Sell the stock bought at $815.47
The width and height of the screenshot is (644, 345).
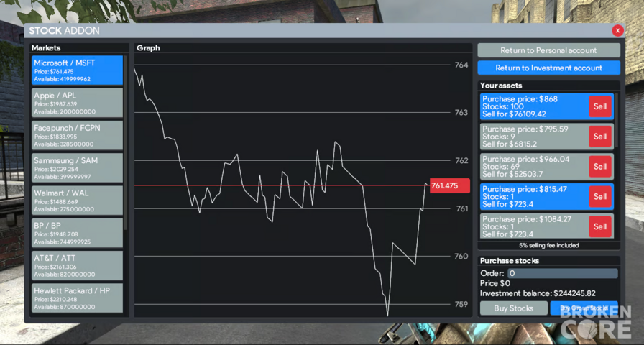pyautogui.click(x=600, y=196)
